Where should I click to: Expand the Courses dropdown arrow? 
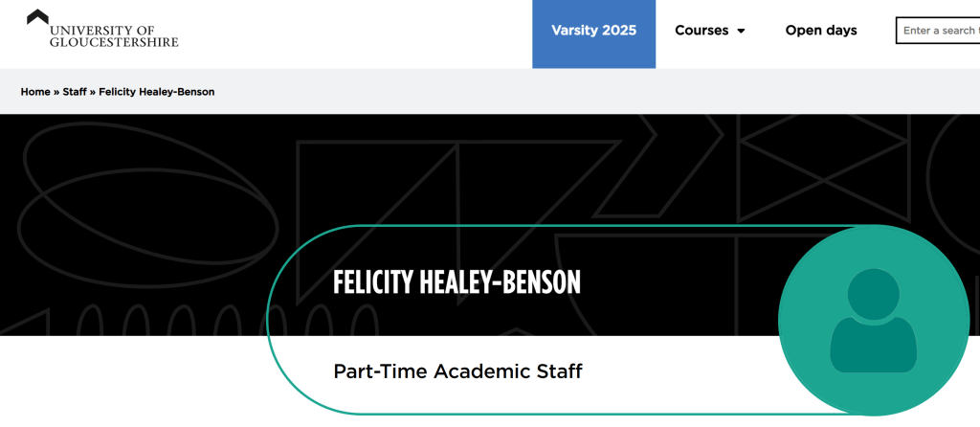pyautogui.click(x=741, y=32)
